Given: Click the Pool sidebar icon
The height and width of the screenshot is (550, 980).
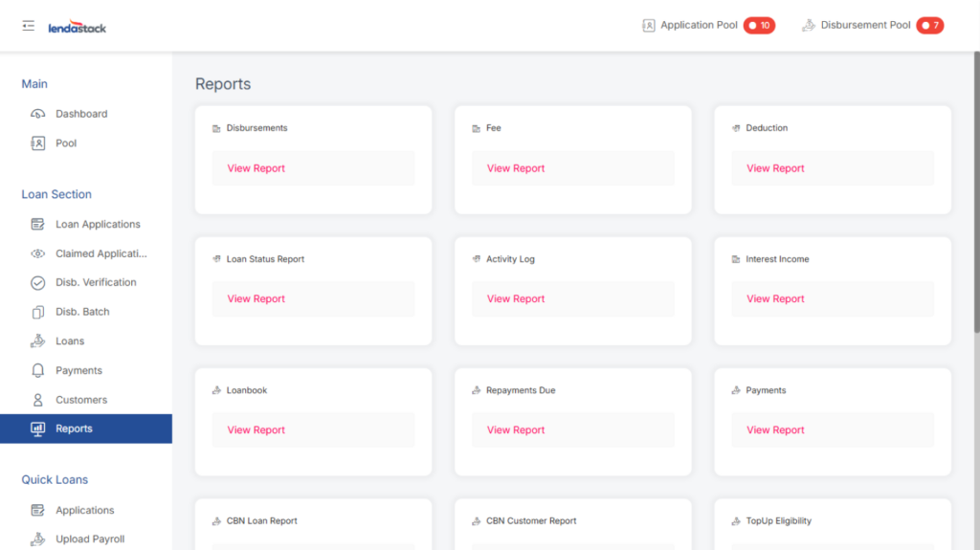Looking at the screenshot, I should click(38, 143).
